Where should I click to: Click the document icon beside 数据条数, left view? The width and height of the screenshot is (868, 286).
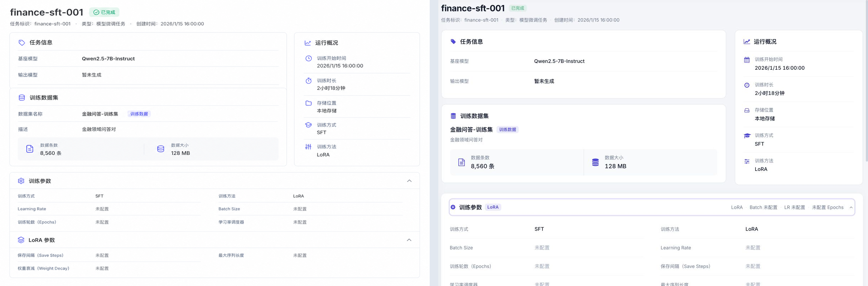click(x=30, y=149)
